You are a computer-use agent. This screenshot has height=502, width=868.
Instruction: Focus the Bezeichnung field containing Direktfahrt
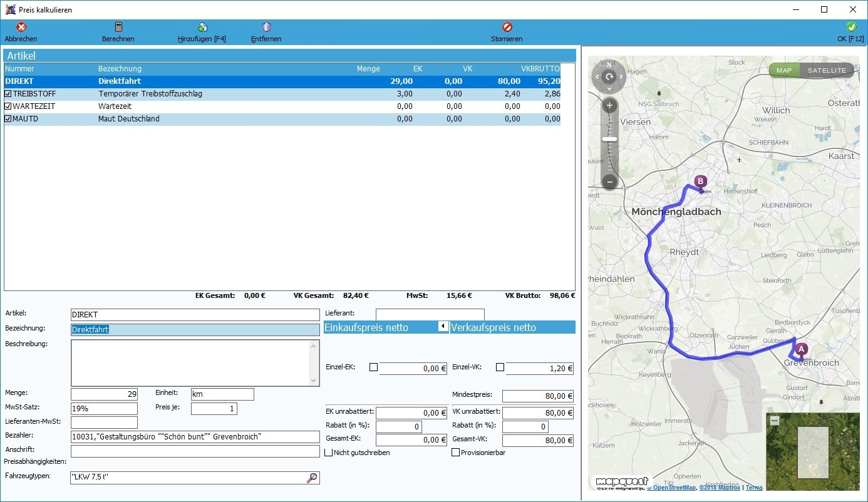195,330
